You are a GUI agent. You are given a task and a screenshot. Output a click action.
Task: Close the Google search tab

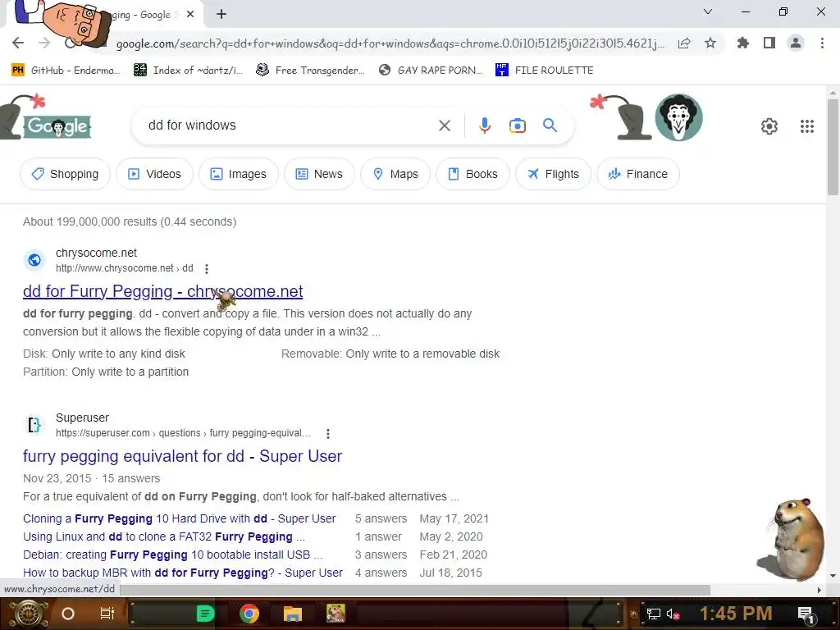(x=190, y=15)
